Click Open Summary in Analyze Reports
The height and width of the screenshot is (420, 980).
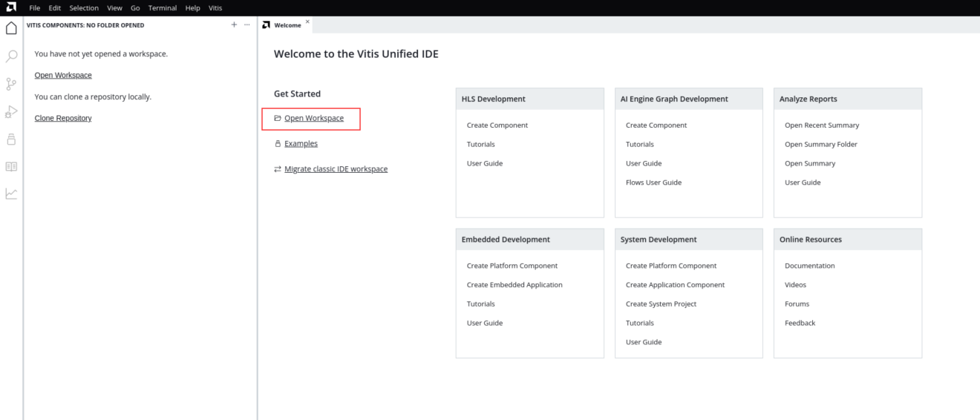pyautogui.click(x=810, y=163)
